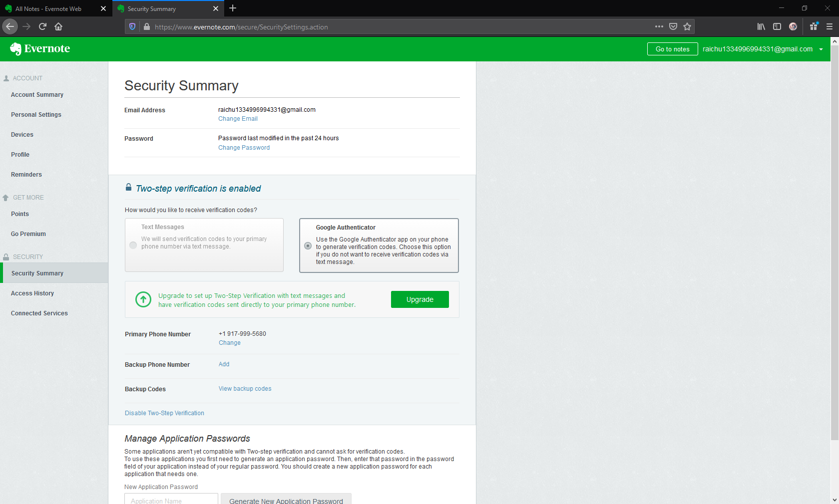839x504 pixels.
Task: Open tracking protection shield icon in address bar
Action: pos(132,27)
